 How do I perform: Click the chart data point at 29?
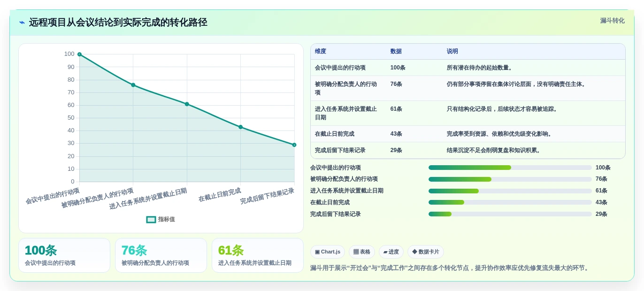point(294,145)
